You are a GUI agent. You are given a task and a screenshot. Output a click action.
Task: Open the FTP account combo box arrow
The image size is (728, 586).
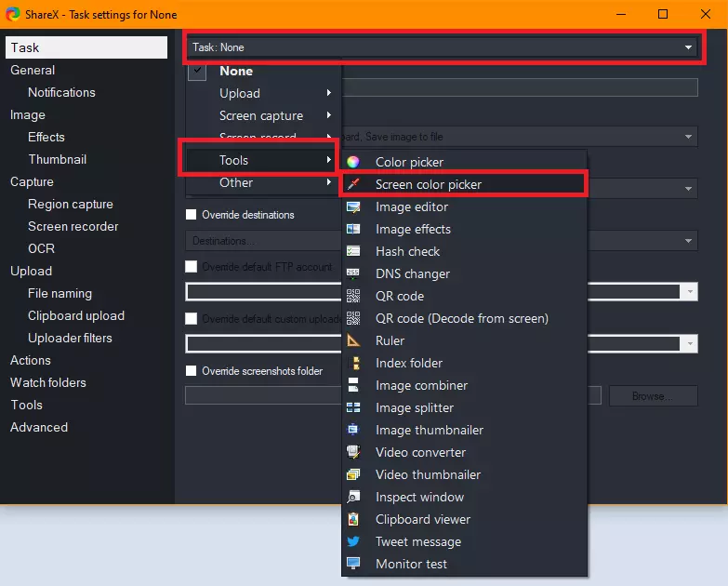(x=690, y=292)
